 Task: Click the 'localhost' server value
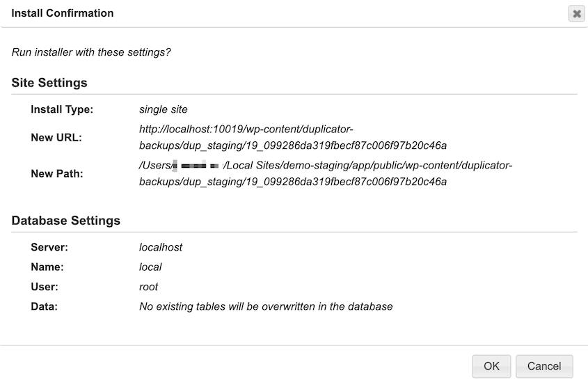coord(161,247)
